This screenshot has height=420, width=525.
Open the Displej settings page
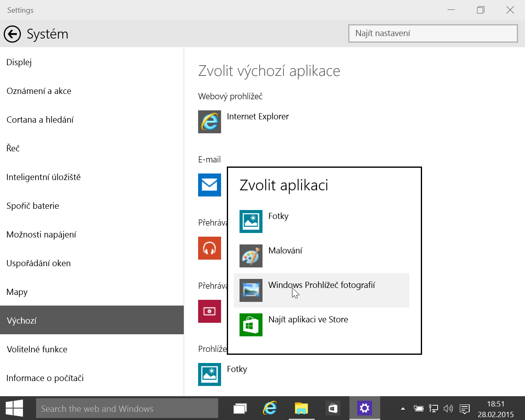click(x=92, y=62)
